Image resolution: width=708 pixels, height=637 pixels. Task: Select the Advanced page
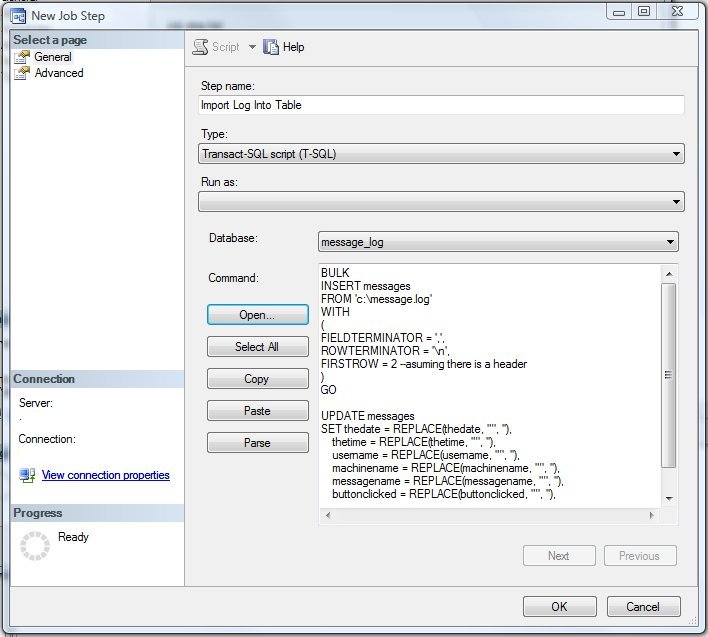point(58,73)
